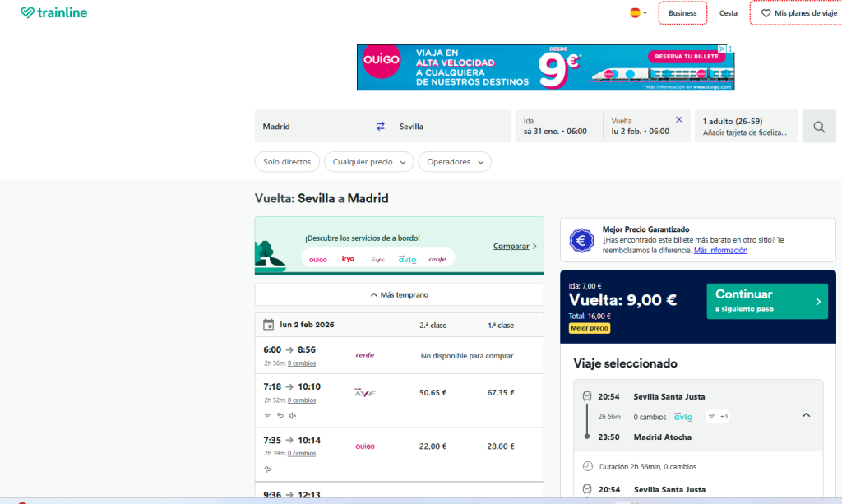This screenshot has width=842, height=504.
Task: Open the Cualquier precio dropdown
Action: click(368, 161)
